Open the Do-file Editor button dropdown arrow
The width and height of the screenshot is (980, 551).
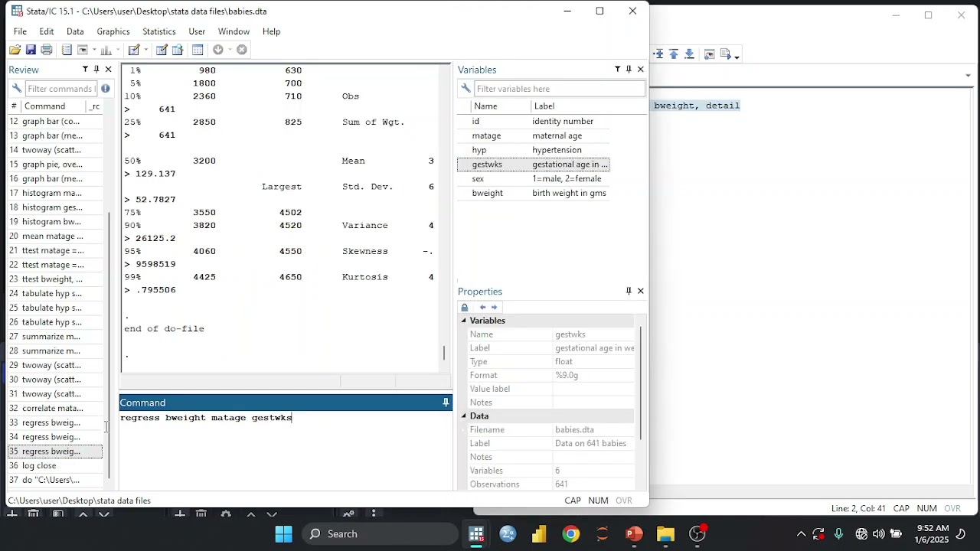tap(145, 50)
